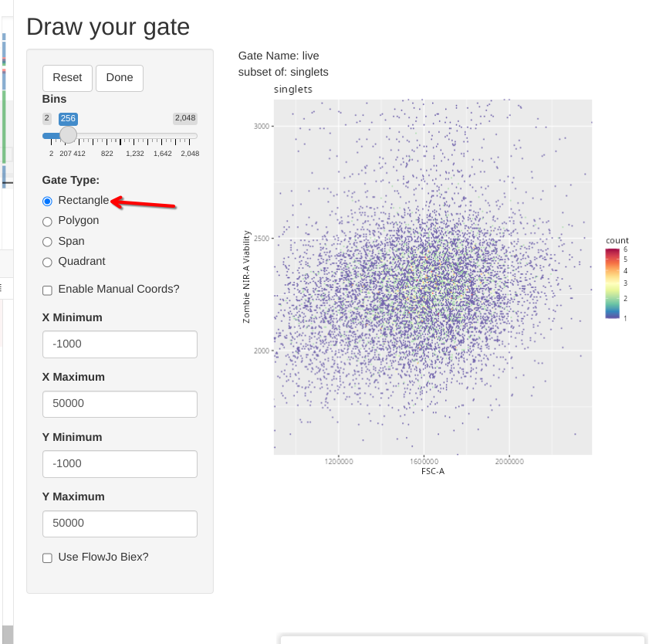The height and width of the screenshot is (644, 649).
Task: Click the Reset button
Action: pos(67,78)
